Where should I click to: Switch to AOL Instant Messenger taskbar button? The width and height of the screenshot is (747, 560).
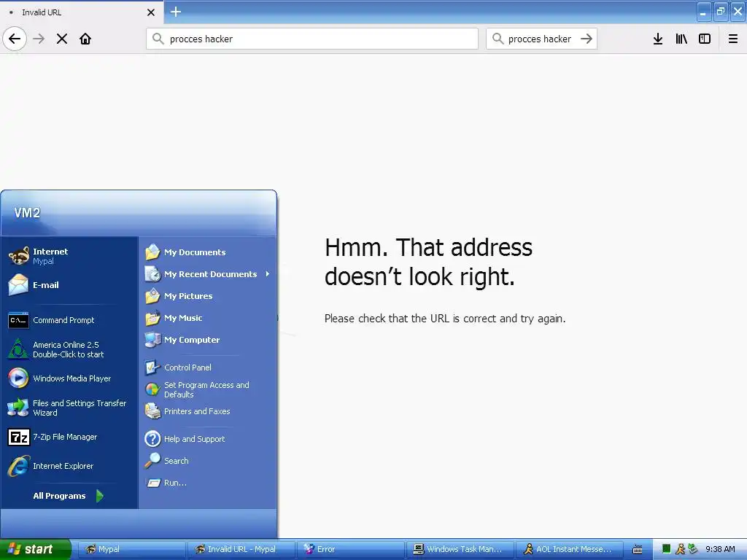point(569,549)
